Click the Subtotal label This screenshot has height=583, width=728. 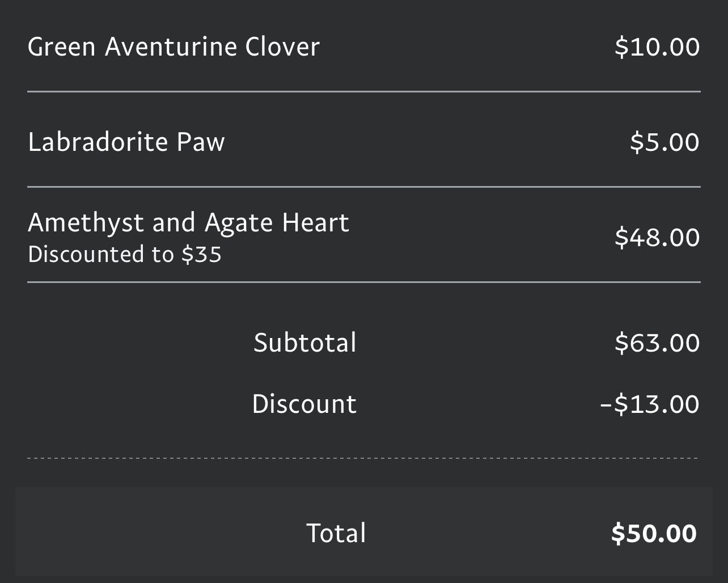(304, 343)
